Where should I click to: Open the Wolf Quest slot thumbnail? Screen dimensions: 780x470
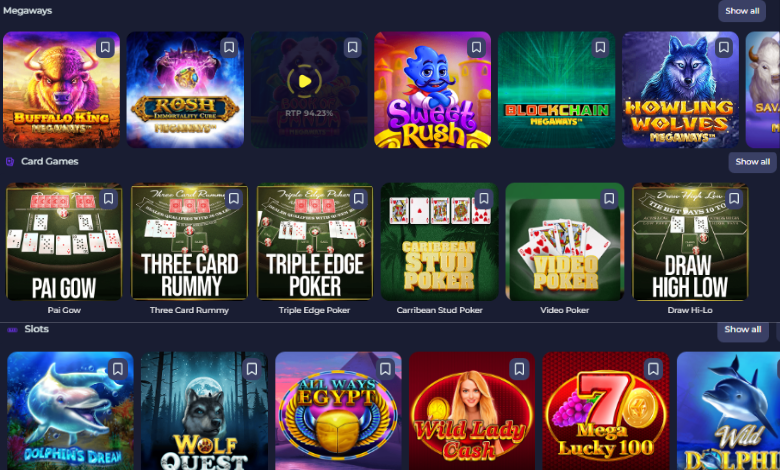point(204,411)
